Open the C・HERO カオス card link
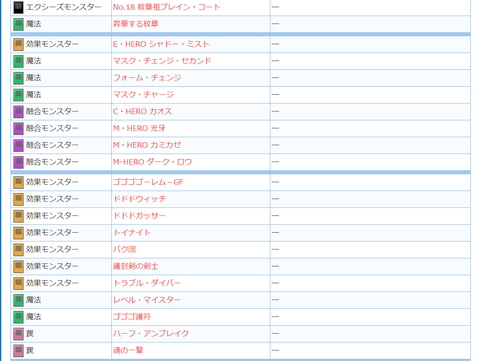480x361 pixels. (x=142, y=111)
